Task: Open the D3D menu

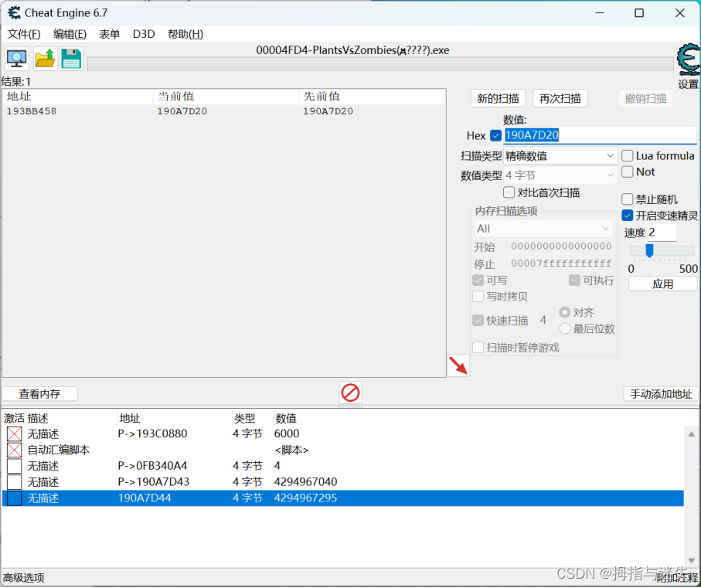Action: [144, 35]
